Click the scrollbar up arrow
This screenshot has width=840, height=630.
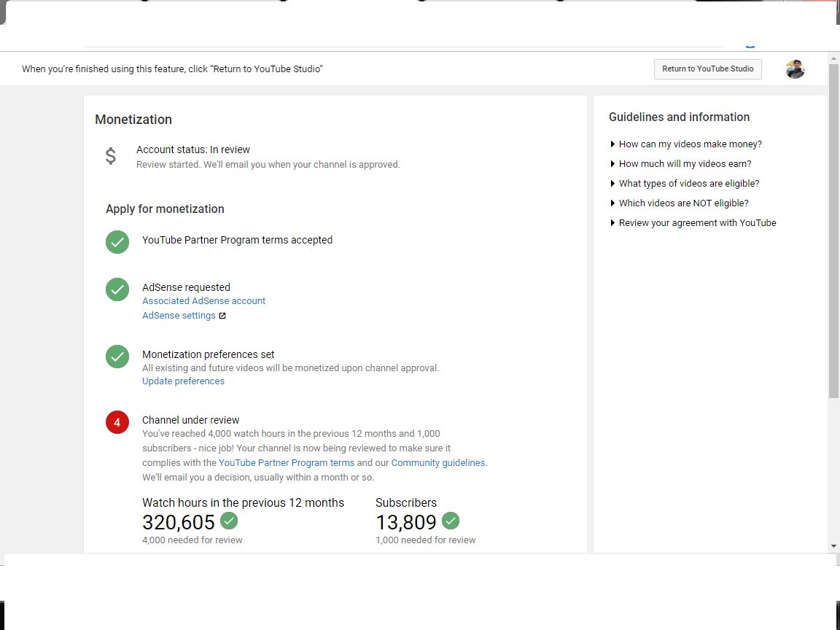(x=833, y=58)
